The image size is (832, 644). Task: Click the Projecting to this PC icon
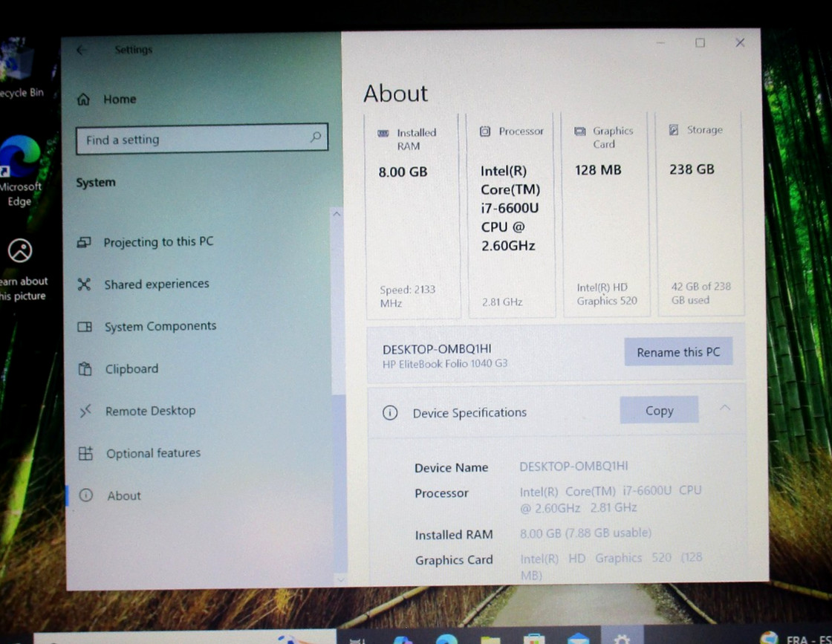[84, 242]
